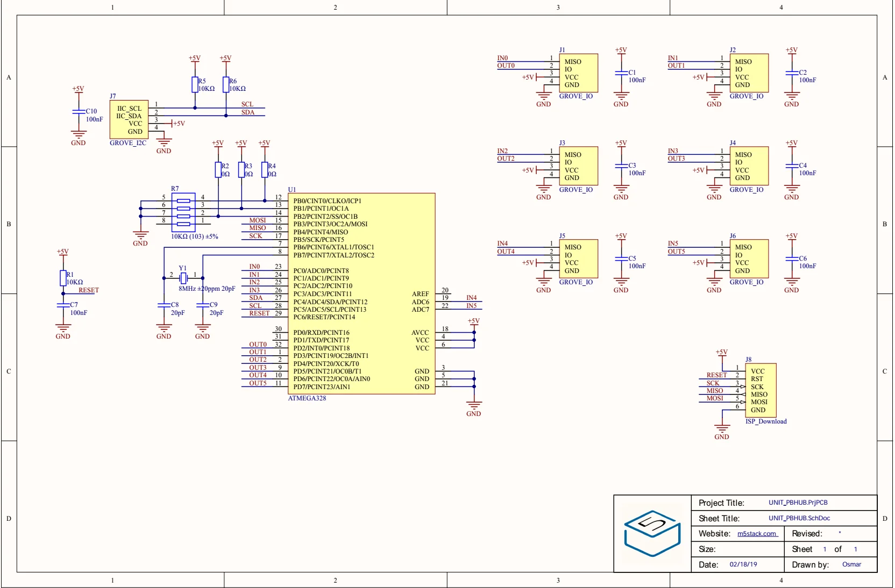Click the UNIT_PBHUB.PrjPCB project title text
The width and height of the screenshot is (895, 588).
pyautogui.click(x=798, y=503)
